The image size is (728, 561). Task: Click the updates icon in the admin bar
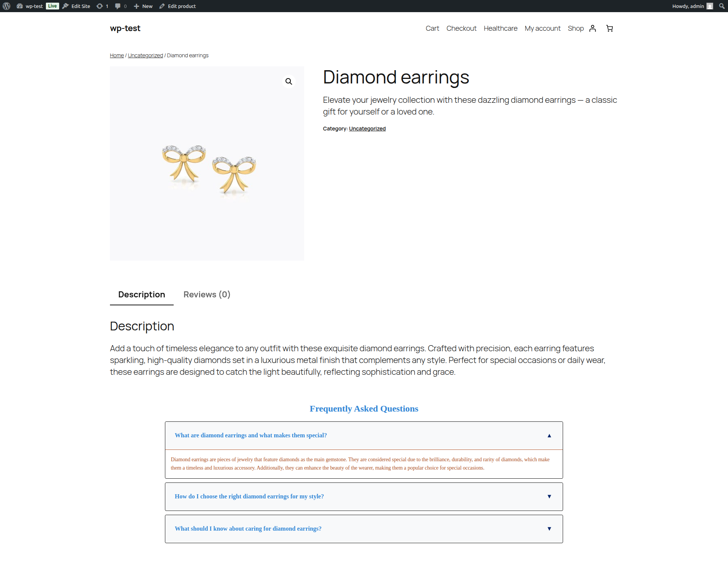click(99, 6)
